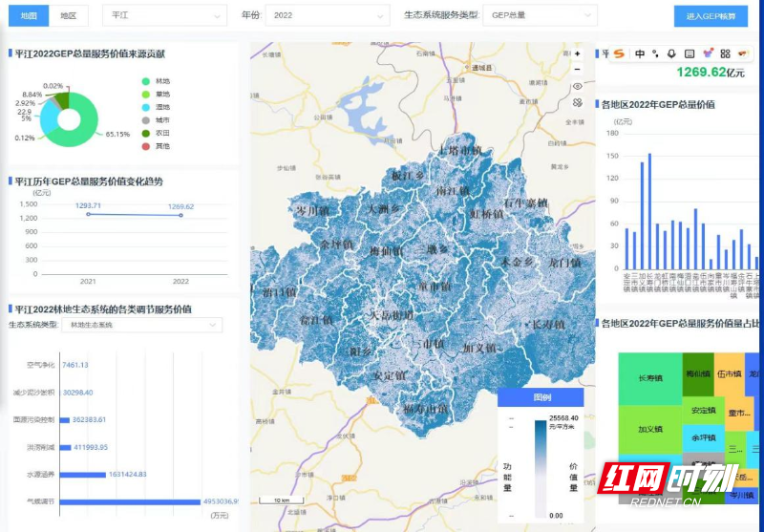Click the 长寿镇 block in the treemap
Image resolution: width=764 pixels, height=532 pixels.
pyautogui.click(x=649, y=377)
